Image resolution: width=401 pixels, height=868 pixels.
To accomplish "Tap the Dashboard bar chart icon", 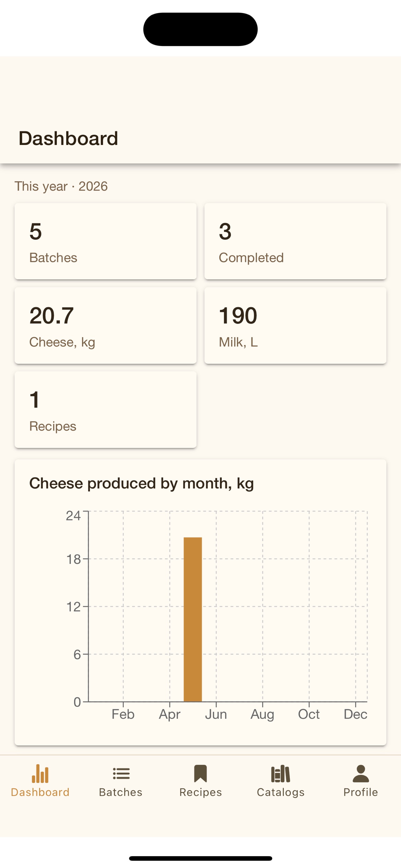I will pyautogui.click(x=40, y=773).
